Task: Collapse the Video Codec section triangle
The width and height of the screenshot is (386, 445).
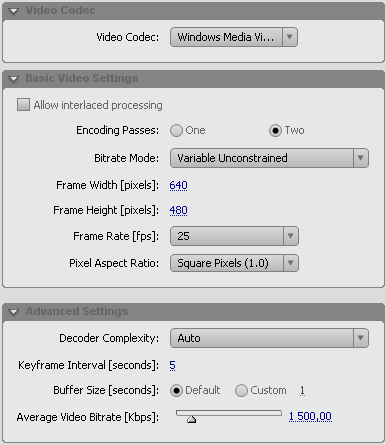Action: click(14, 11)
